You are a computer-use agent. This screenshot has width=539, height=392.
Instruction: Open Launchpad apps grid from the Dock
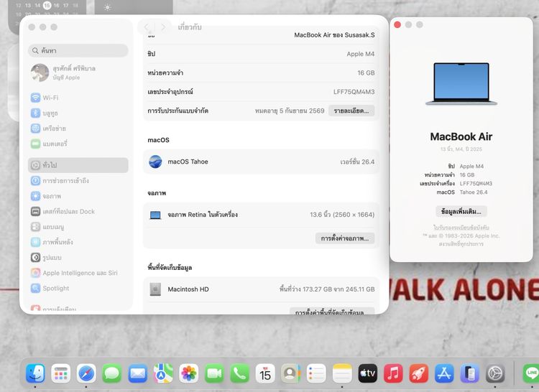[x=61, y=373]
